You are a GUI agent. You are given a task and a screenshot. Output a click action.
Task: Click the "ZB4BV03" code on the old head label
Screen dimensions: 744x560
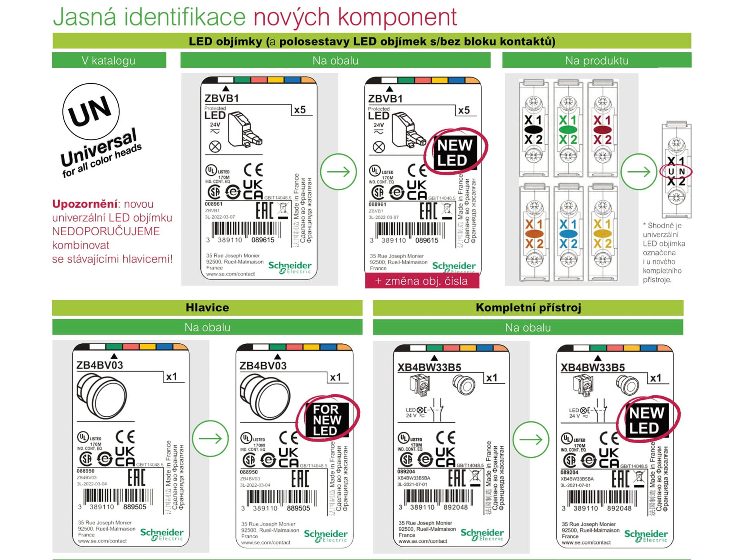(100, 365)
